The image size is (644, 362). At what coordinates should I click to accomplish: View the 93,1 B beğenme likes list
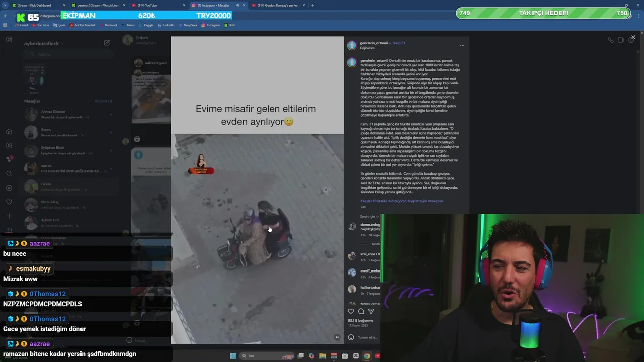361,320
